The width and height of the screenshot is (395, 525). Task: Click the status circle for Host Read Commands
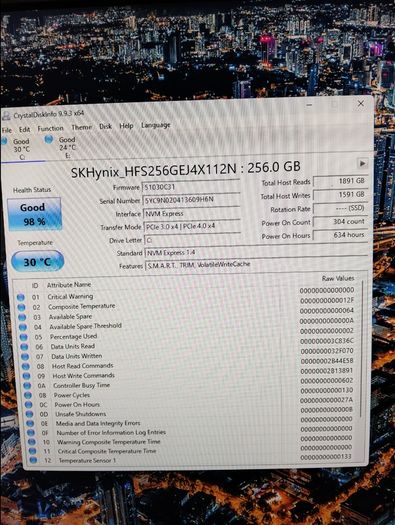(26, 366)
